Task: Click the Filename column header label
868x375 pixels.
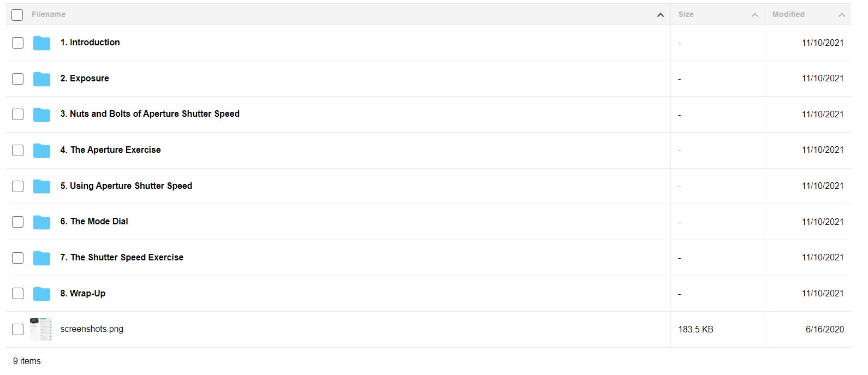Action: click(x=49, y=14)
